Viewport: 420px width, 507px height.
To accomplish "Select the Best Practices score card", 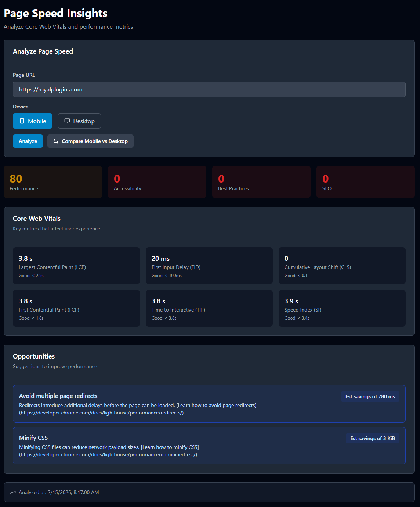I will pyautogui.click(x=261, y=182).
